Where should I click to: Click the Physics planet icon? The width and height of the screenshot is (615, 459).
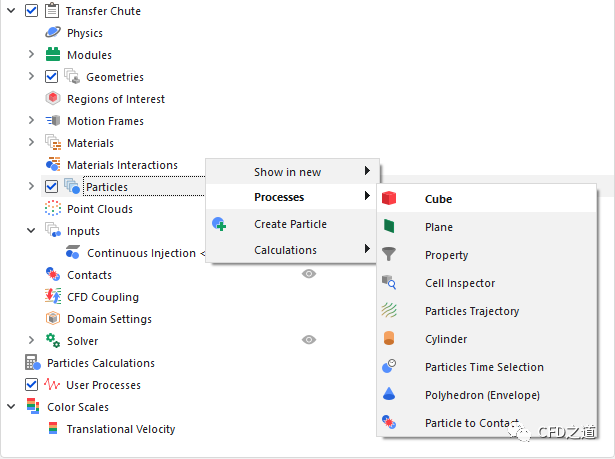coord(53,33)
